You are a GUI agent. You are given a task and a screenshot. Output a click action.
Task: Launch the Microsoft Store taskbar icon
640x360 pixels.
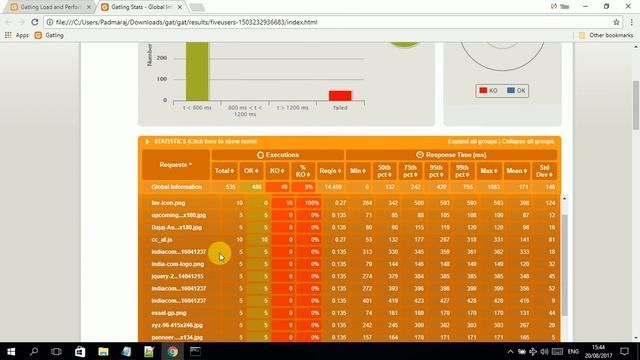(80, 351)
